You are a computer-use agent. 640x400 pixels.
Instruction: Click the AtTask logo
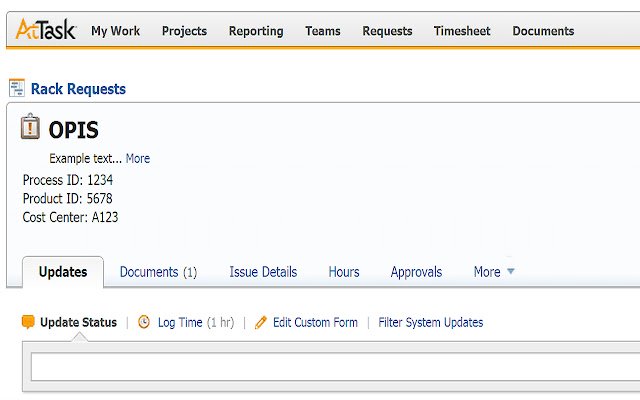click(46, 29)
